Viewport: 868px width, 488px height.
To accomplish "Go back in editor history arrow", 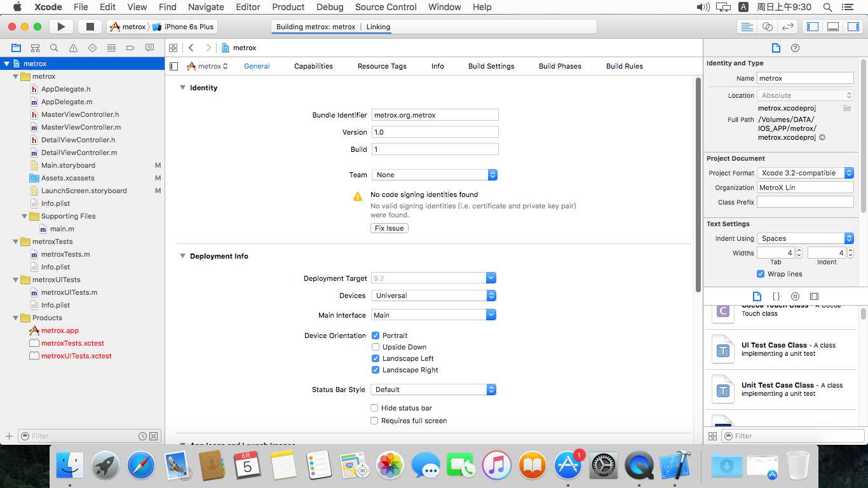I will 191,48.
